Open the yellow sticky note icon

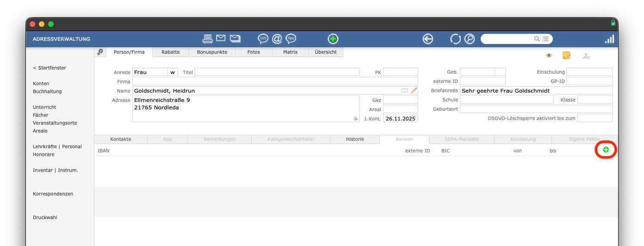(x=566, y=56)
